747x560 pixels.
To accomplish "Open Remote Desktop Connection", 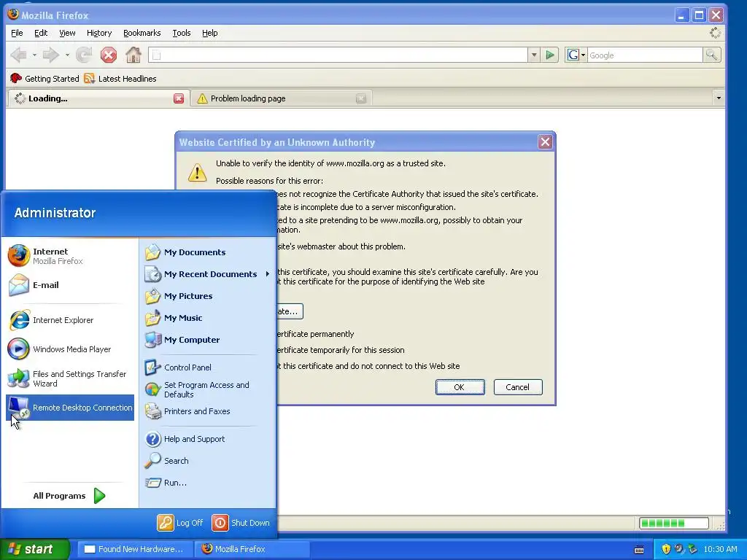I will (x=70, y=408).
